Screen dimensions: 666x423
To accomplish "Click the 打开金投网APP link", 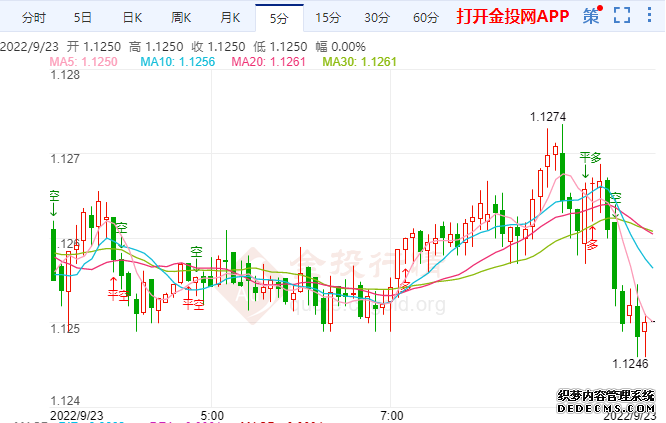I will tap(513, 16).
